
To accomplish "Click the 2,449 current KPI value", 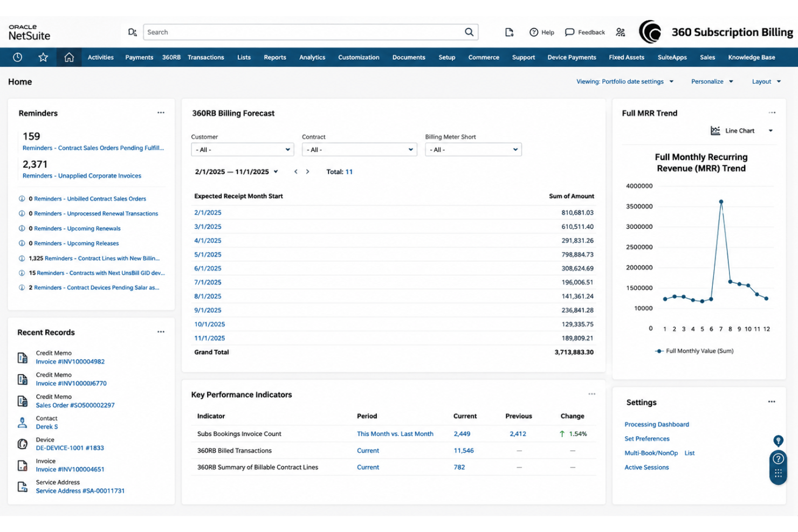I will [x=462, y=433].
